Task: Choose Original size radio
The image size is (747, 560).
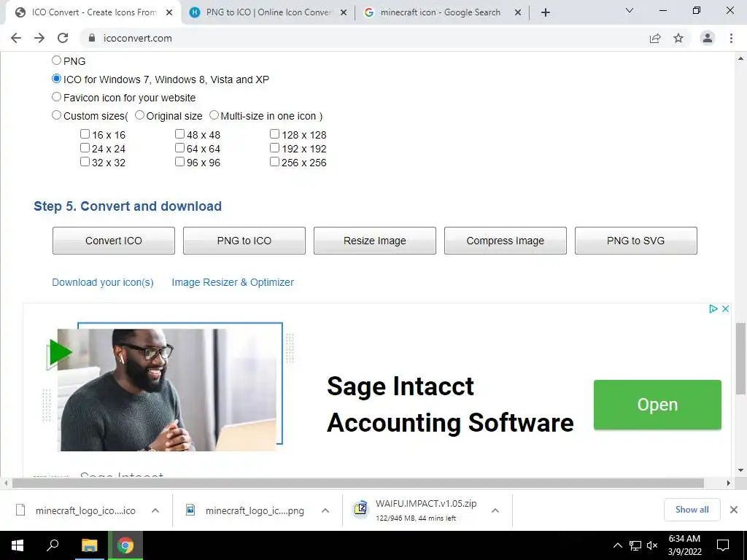Action: click(x=139, y=114)
